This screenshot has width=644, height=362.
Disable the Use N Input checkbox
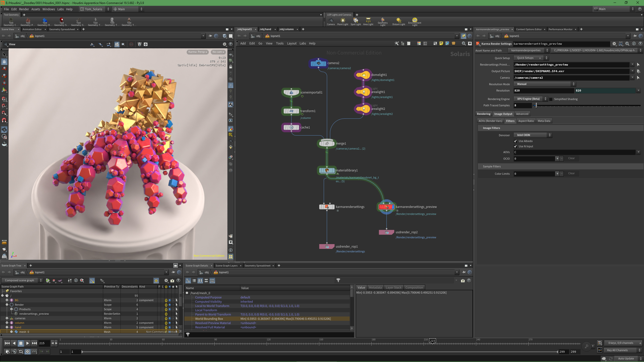pos(515,147)
